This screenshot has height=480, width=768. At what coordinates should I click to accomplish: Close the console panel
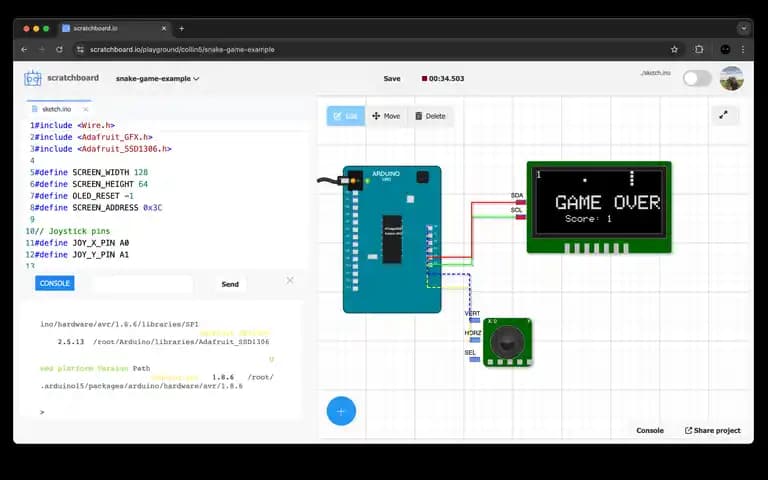pos(290,280)
